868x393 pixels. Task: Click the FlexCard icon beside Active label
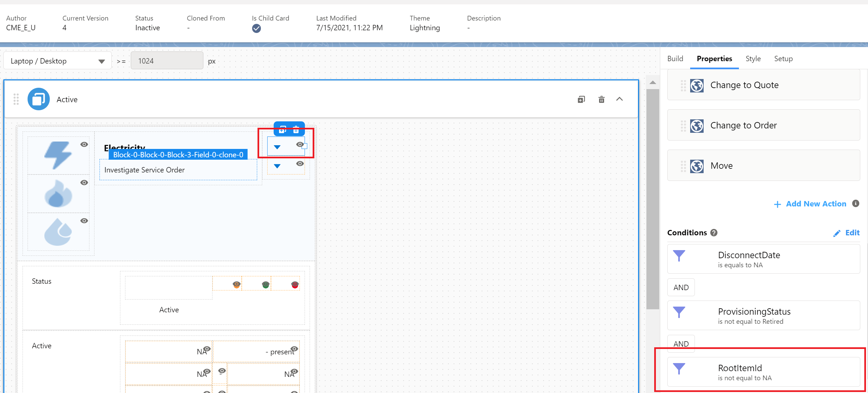click(38, 99)
